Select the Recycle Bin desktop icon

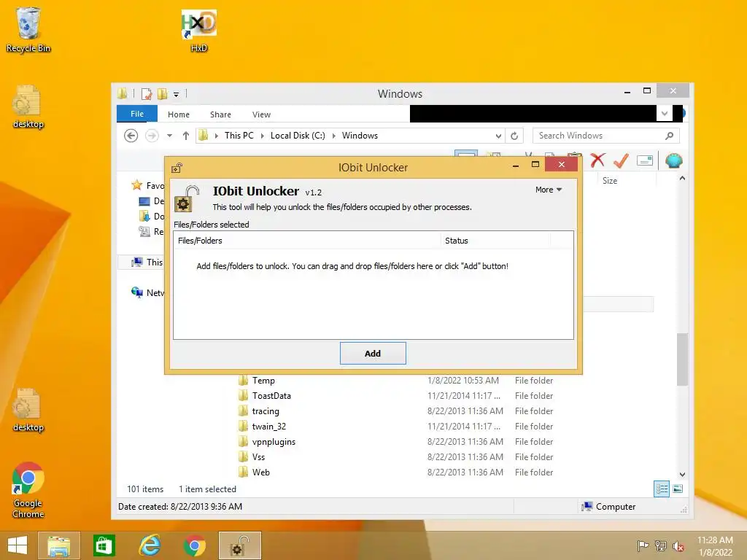[28, 30]
